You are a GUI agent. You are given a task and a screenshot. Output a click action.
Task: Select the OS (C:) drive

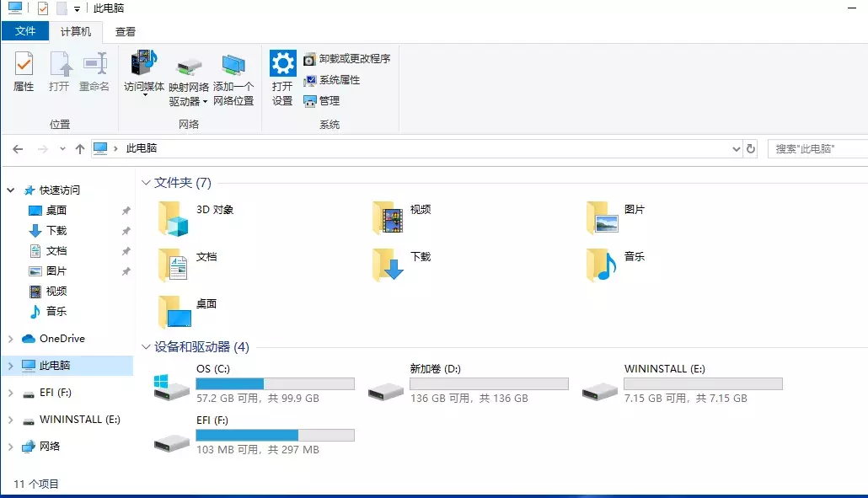pyautogui.click(x=255, y=383)
